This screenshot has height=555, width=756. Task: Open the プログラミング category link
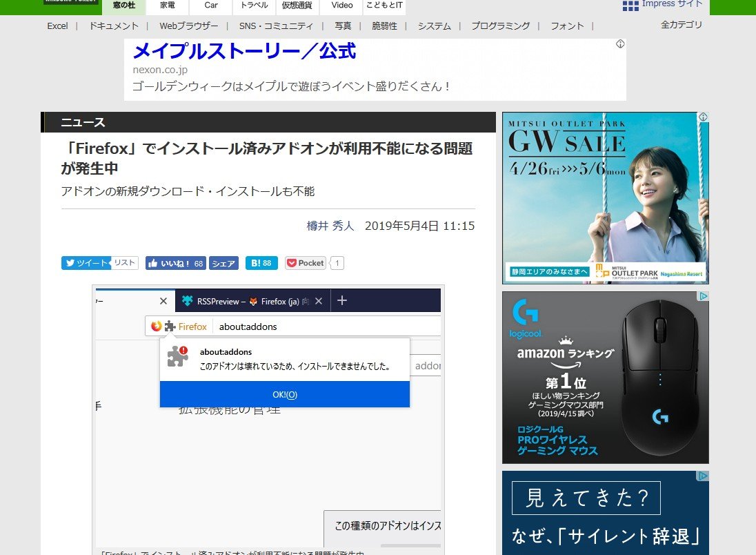[501, 26]
